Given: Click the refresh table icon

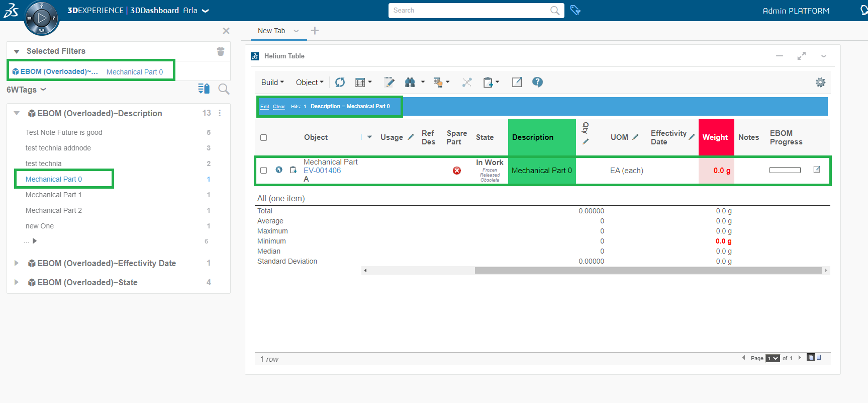Looking at the screenshot, I should 340,83.
